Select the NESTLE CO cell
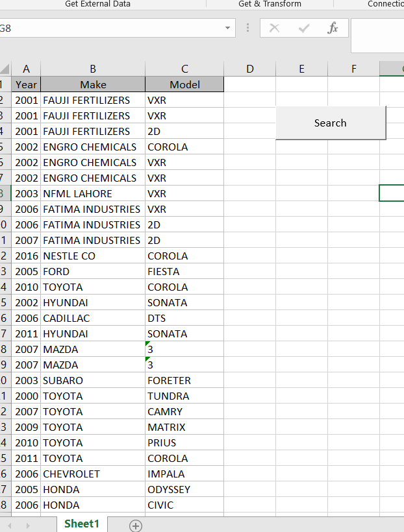 93,256
